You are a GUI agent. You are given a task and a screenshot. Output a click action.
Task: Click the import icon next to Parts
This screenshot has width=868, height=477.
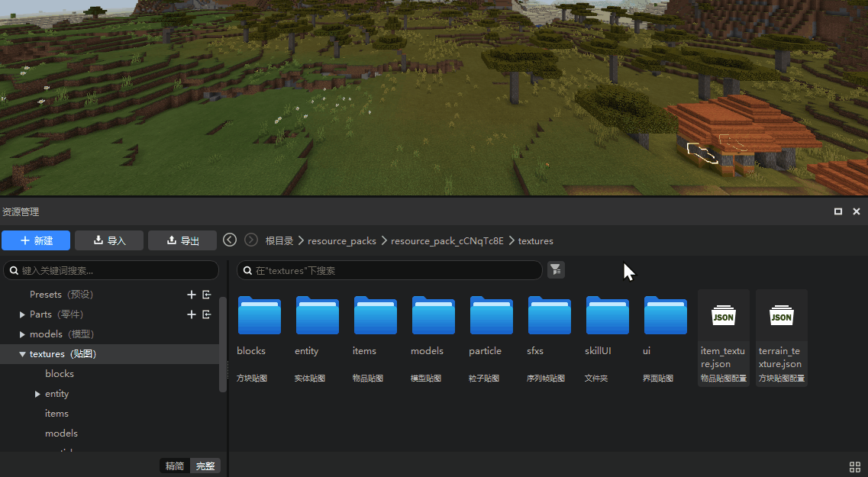tap(206, 314)
